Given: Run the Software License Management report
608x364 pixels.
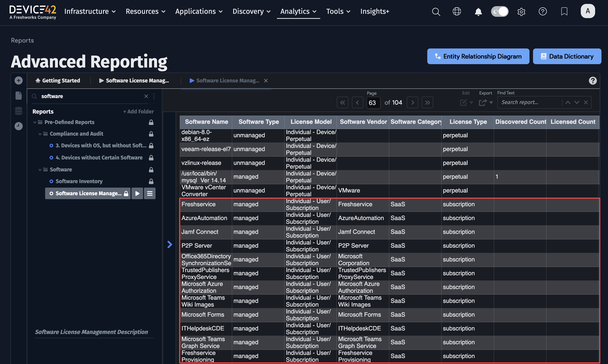Looking at the screenshot, I should (137, 193).
